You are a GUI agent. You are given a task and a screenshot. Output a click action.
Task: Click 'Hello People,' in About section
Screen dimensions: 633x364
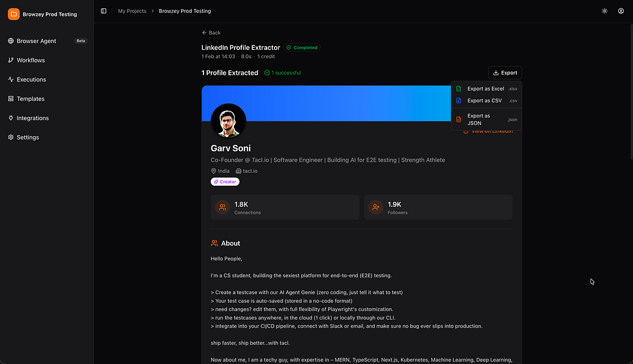point(226,259)
